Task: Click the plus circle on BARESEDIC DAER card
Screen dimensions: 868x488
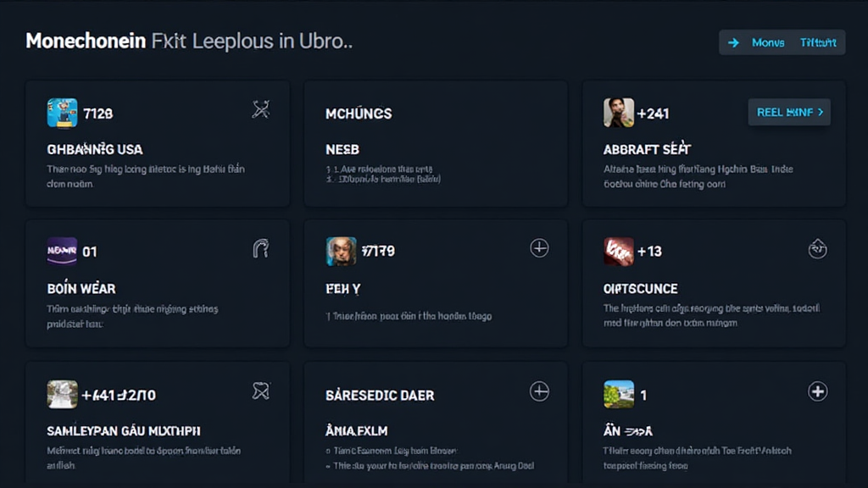Action: (x=539, y=391)
